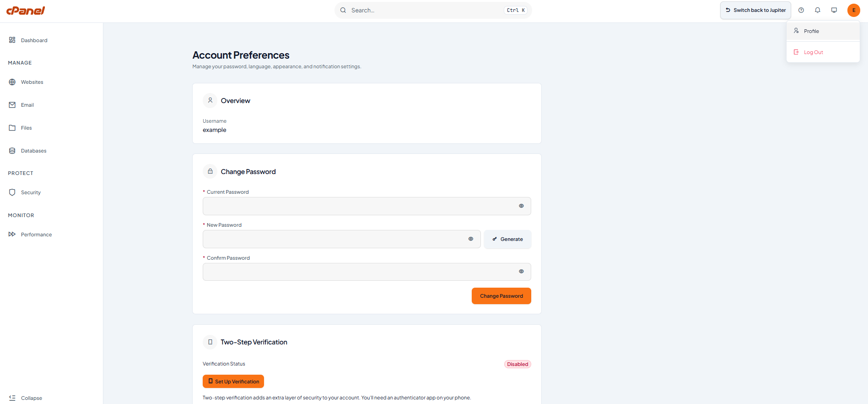Click the Account Preferences heading
This screenshot has height=404, width=868.
coord(241,55)
